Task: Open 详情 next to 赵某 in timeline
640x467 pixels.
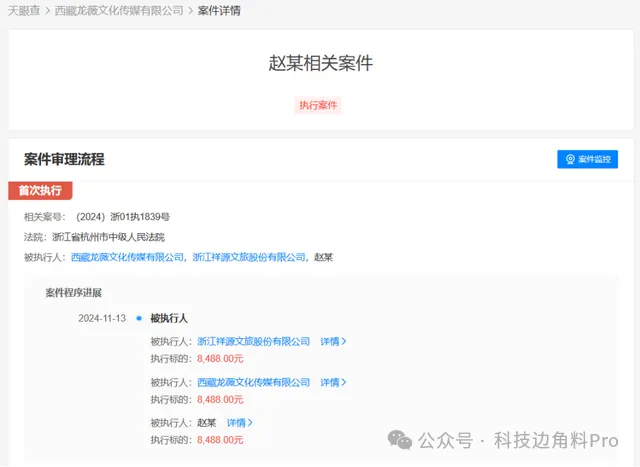Action: (x=240, y=423)
